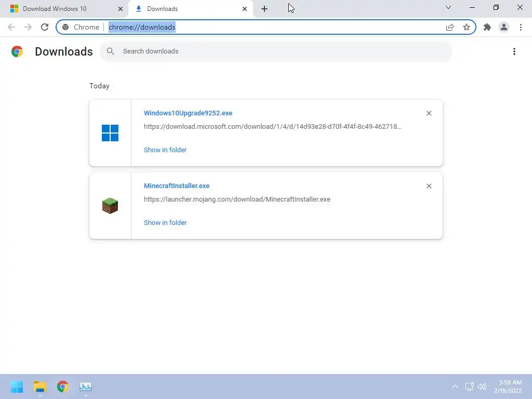The height and width of the screenshot is (399, 532).
Task: Open the performance monitor taskbar app
Action: tap(86, 387)
